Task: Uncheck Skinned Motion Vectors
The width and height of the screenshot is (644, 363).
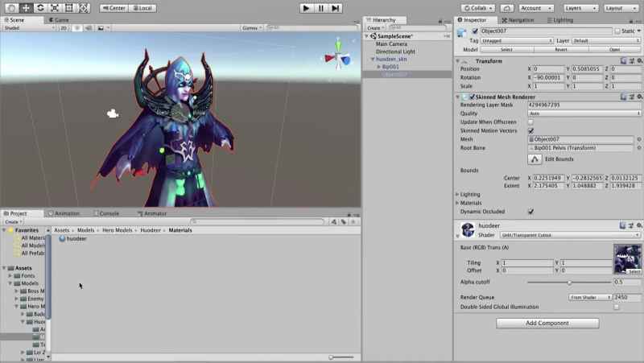Action: coord(530,130)
